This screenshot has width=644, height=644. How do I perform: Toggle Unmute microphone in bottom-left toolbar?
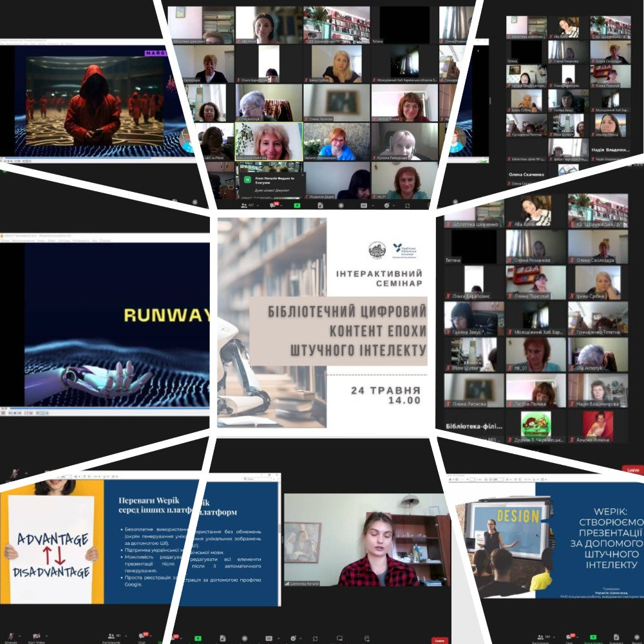click(x=11, y=636)
